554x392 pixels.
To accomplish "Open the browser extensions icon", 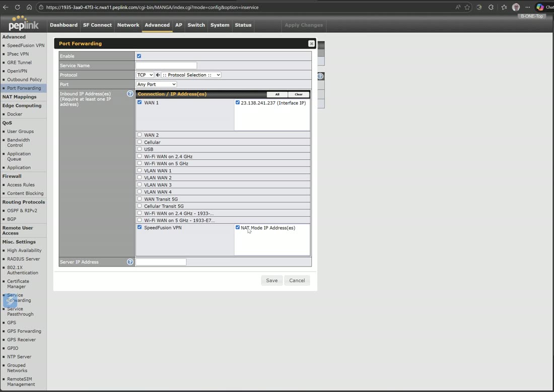I will [491, 7].
